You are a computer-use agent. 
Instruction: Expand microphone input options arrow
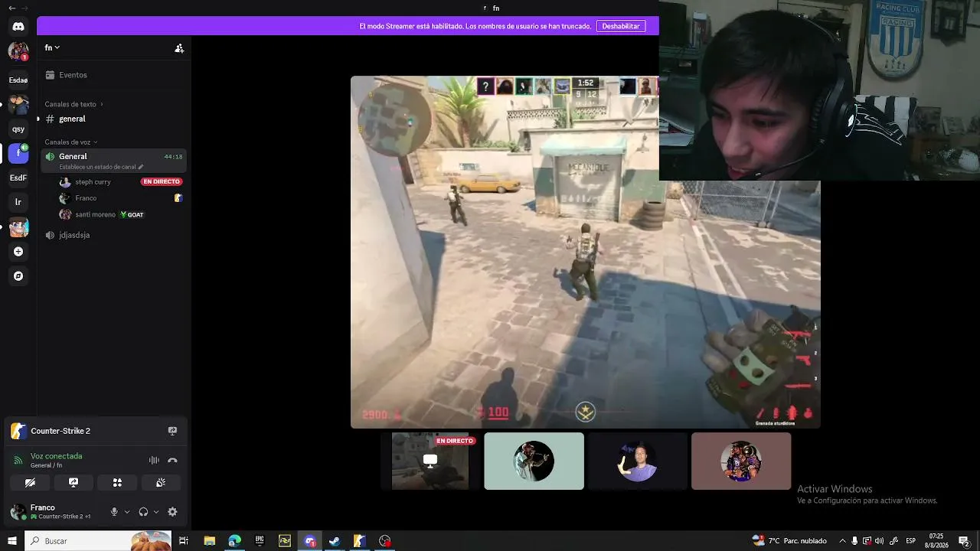pyautogui.click(x=127, y=512)
